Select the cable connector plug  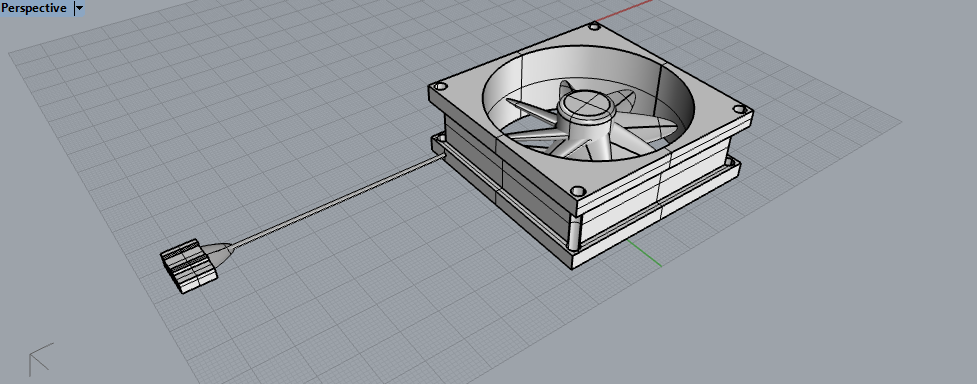[x=189, y=266]
